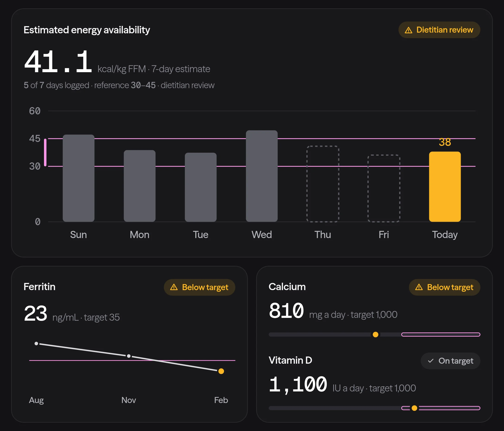Screen dimensions: 504x431
Task: Click the Calcium Below target badge
Action: tap(444, 287)
